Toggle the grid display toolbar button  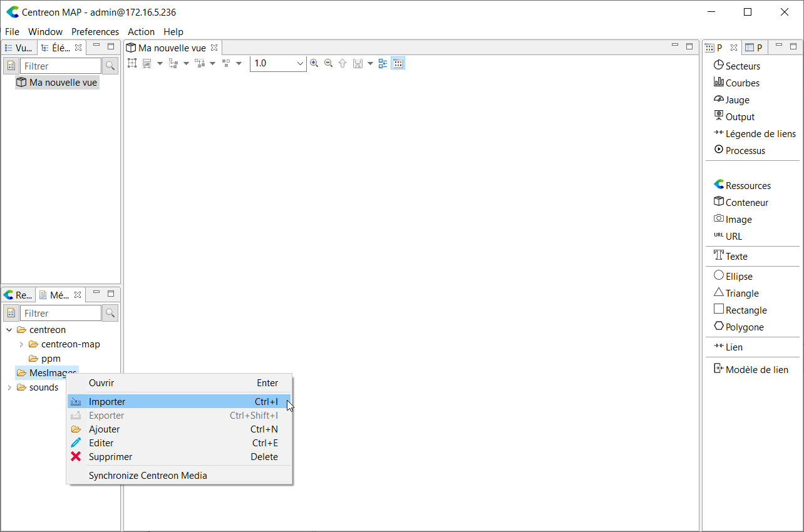[x=398, y=63]
